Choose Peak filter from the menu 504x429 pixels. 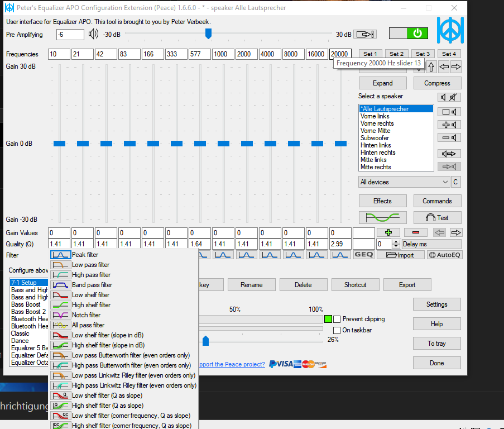click(x=124, y=255)
